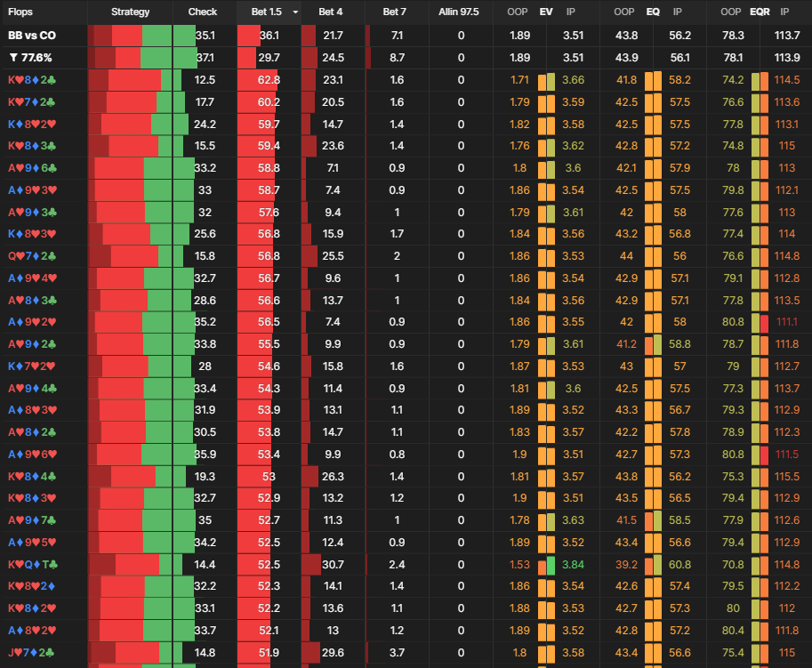The image size is (812, 668).
Task: Open the J♥7♦2♣ flop
Action: 32,652
